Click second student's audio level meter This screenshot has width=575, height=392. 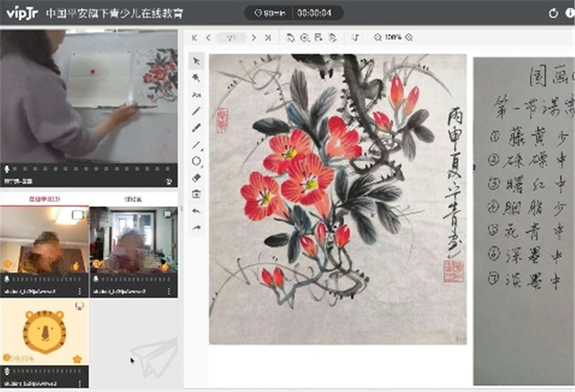click(x=136, y=279)
